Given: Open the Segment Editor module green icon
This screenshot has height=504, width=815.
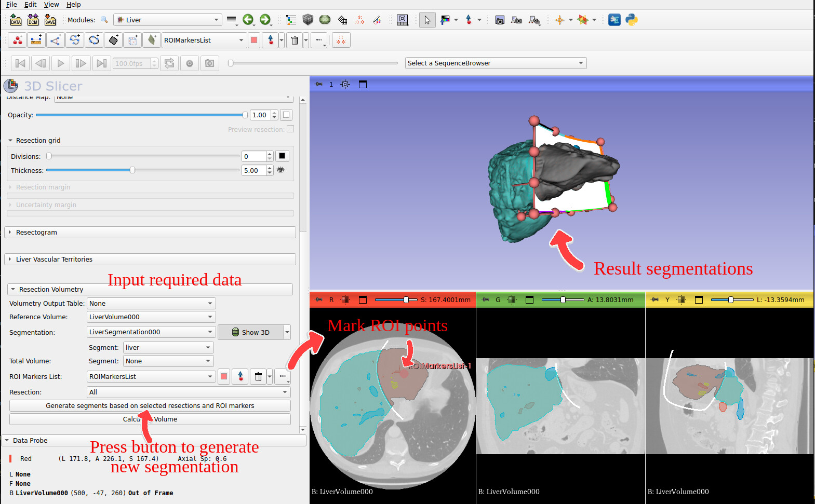Looking at the screenshot, I should pos(325,20).
